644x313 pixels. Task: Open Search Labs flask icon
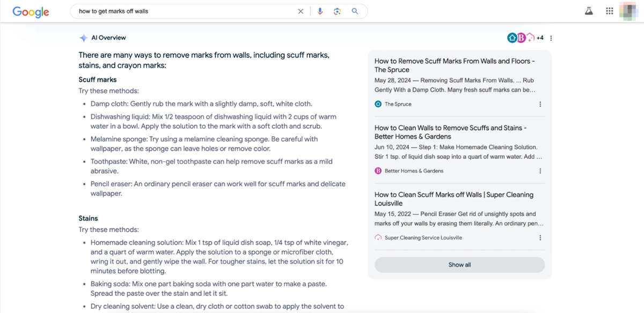(x=589, y=11)
